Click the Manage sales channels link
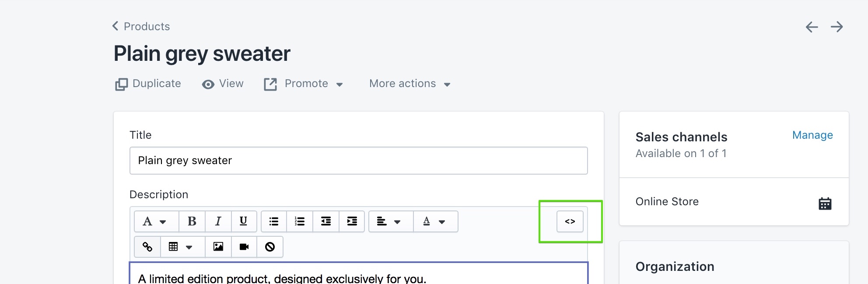868x284 pixels. [812, 135]
